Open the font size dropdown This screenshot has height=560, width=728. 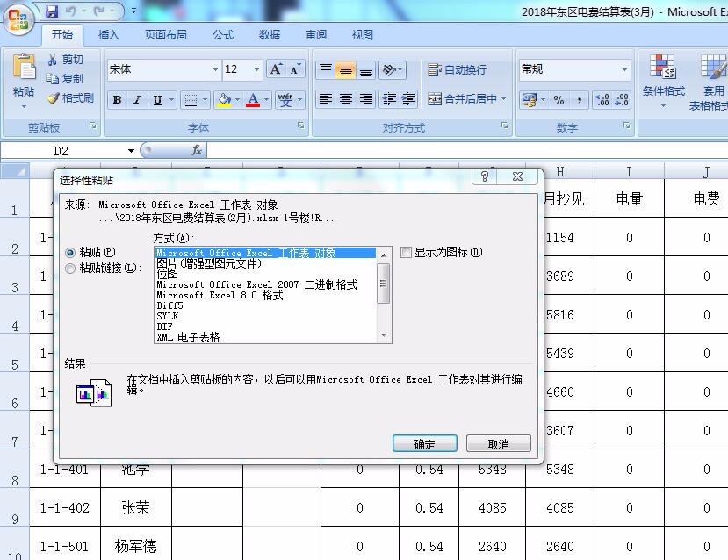point(256,69)
